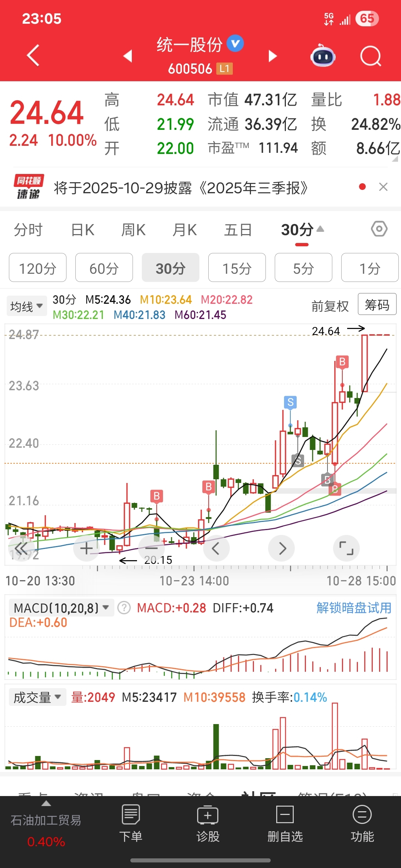Open the 成交量 indicator dropdown
Screen dimensions: 401x868
37,697
